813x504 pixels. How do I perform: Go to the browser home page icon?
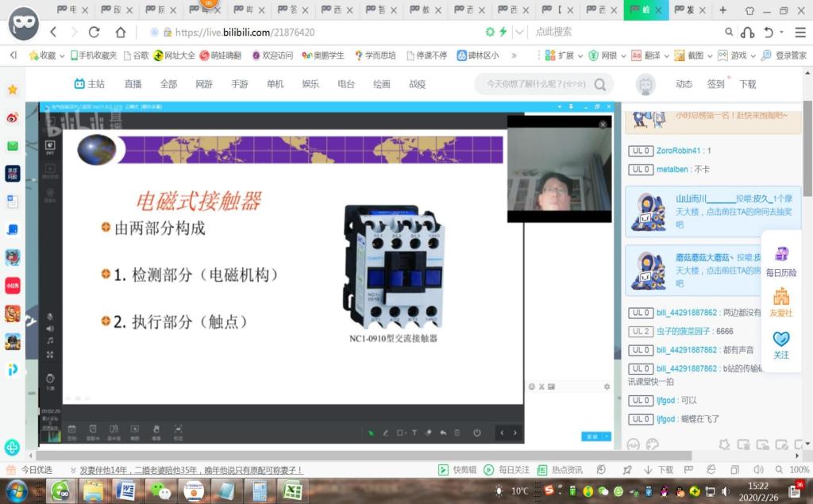121,33
